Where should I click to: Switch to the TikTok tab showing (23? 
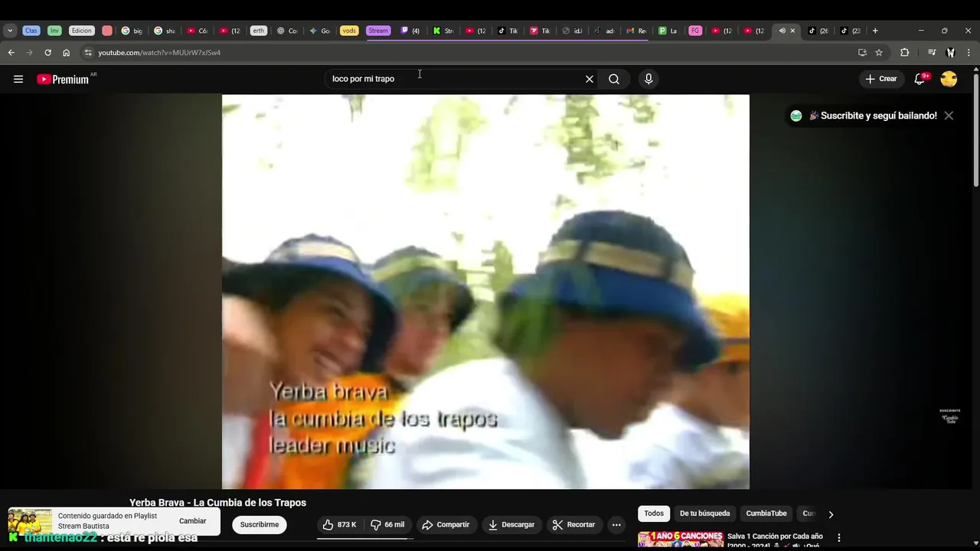point(851,31)
